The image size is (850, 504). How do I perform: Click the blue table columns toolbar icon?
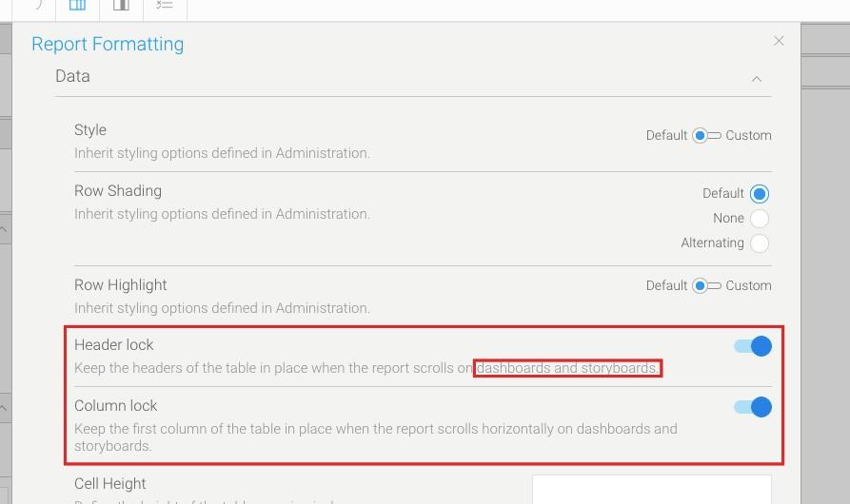pyautogui.click(x=77, y=6)
